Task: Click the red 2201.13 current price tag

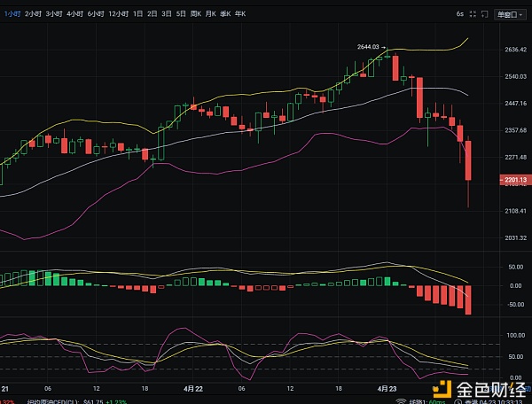Action: (x=515, y=180)
